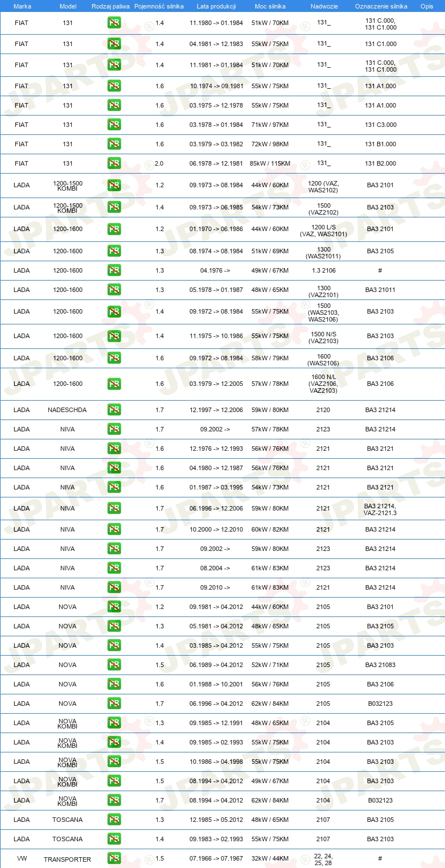Click the fuel icon in the 03.1979 -> 12.2005 row

pyautogui.click(x=114, y=384)
